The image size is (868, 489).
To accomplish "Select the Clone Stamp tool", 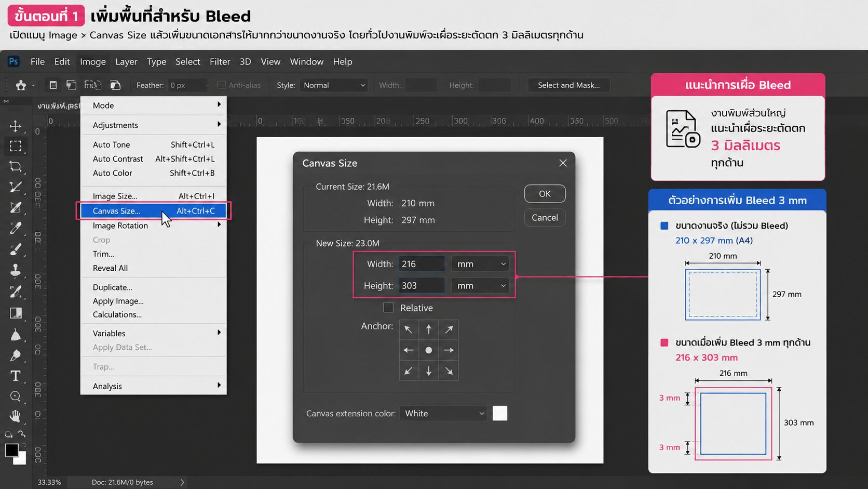I will pos(16,270).
